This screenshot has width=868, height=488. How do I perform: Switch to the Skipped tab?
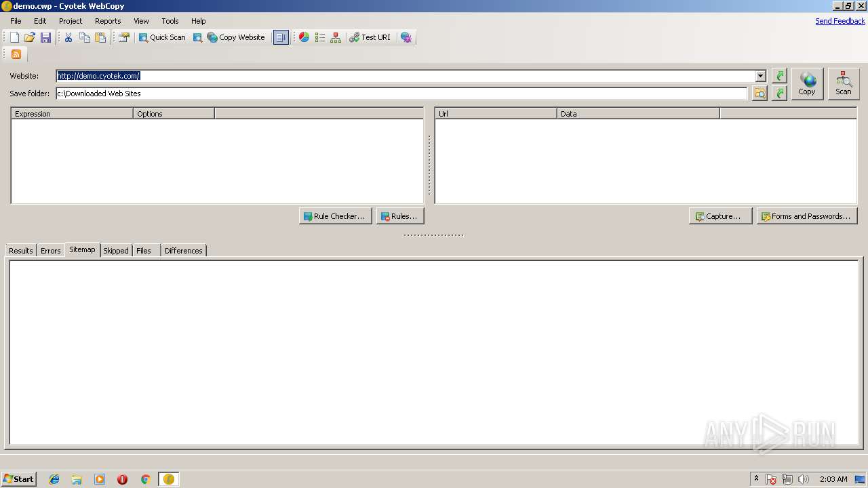tap(116, 251)
